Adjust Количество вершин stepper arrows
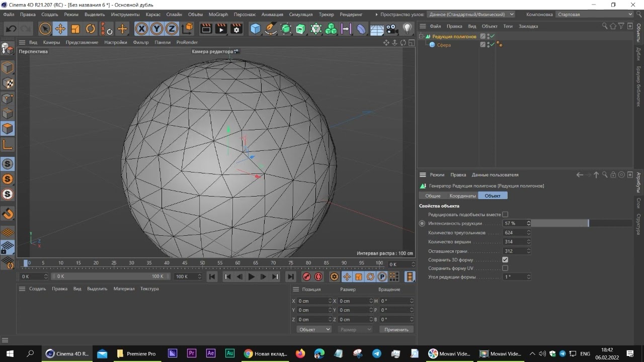Image resolution: width=644 pixels, height=362 pixels. [529, 242]
